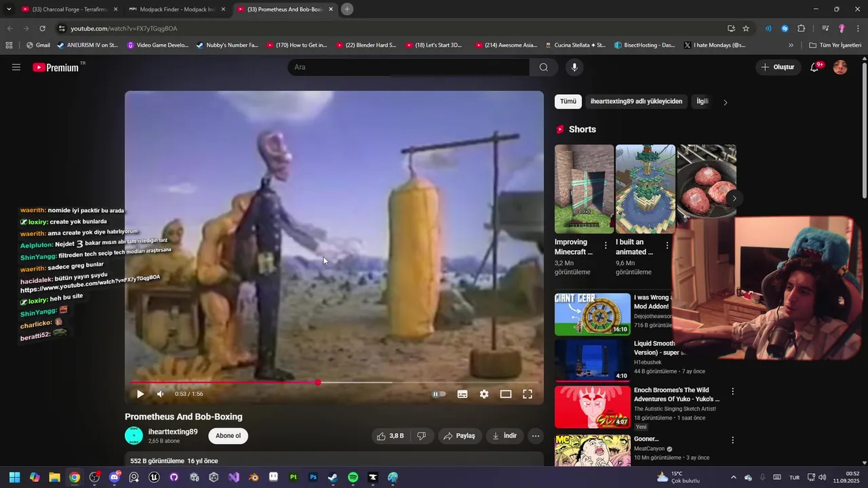Play the Prometheus And Bob video

pyautogui.click(x=140, y=394)
